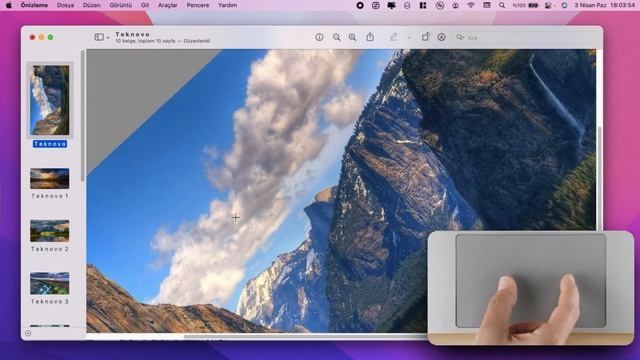Click the screen recording status icon

pos(360,5)
